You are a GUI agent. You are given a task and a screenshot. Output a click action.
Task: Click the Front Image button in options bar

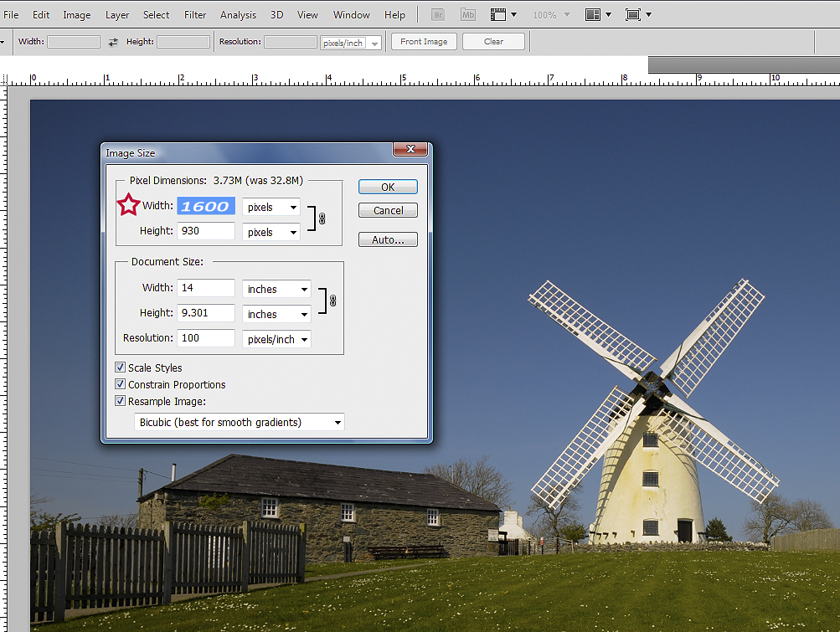tap(424, 42)
